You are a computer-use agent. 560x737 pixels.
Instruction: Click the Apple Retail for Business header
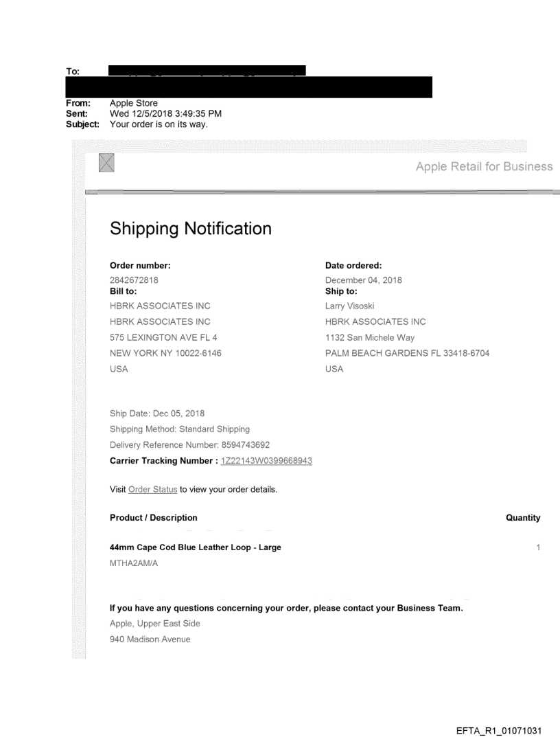(x=484, y=166)
